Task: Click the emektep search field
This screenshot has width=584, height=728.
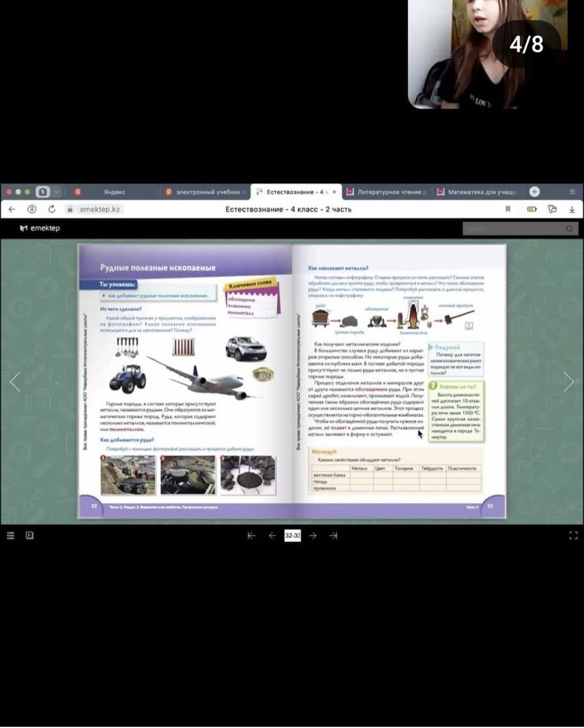Action: [514, 229]
